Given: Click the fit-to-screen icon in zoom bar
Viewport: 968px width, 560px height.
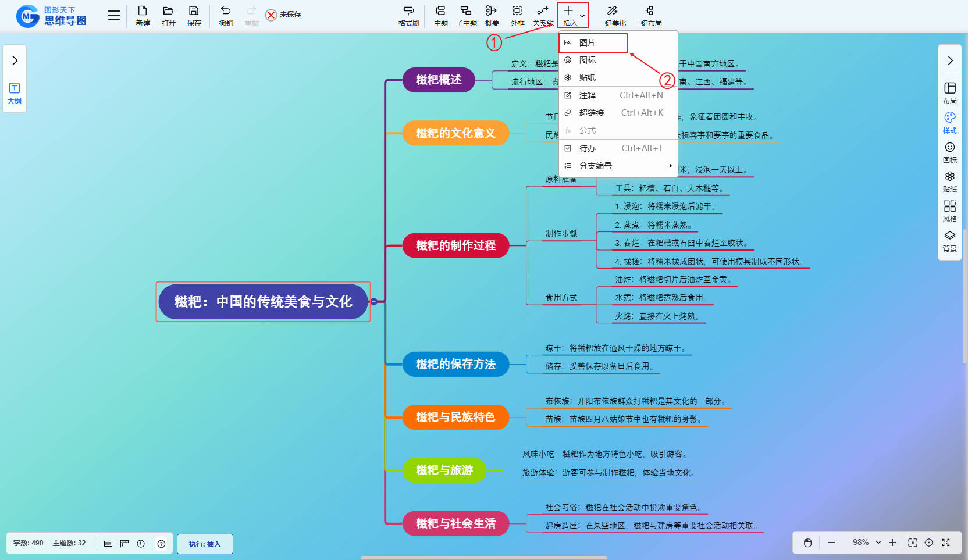Looking at the screenshot, I should (x=912, y=543).
